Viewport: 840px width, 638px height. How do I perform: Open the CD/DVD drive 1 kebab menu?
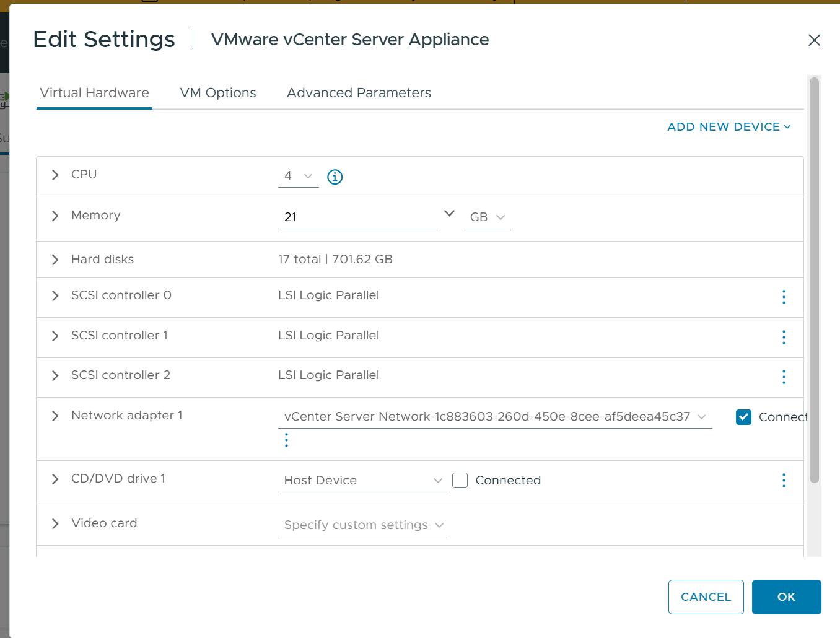[783, 480]
